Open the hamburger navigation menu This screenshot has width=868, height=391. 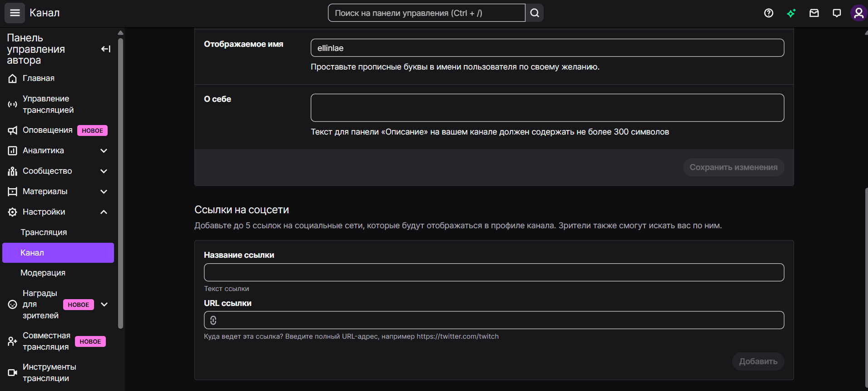(15, 13)
